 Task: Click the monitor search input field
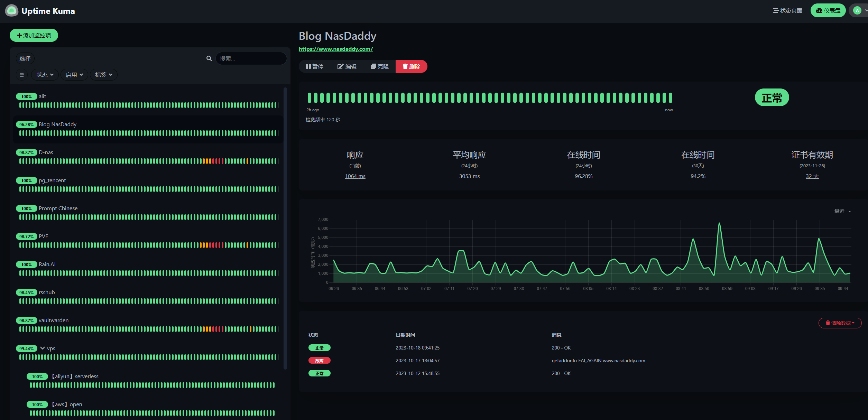tap(251, 58)
